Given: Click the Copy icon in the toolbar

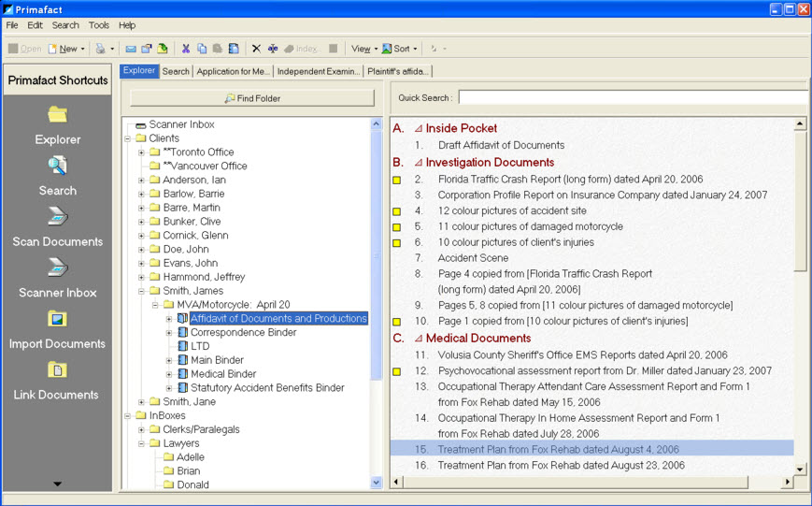Looking at the screenshot, I should pos(202,49).
